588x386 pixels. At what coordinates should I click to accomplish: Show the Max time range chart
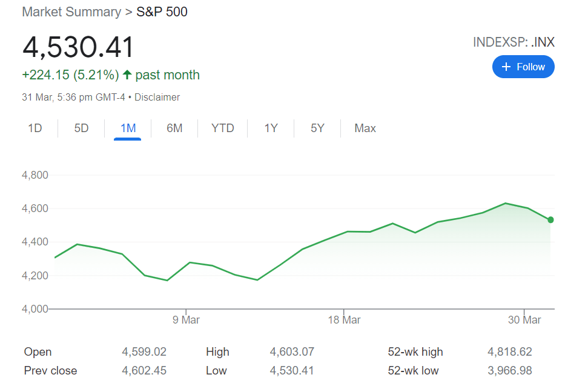[365, 128]
